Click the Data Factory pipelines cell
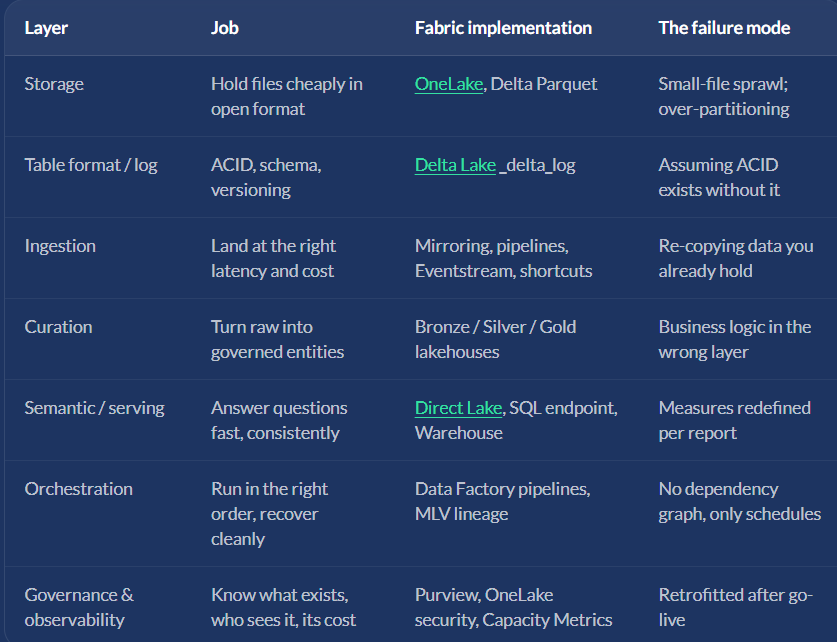Image resolution: width=837 pixels, height=642 pixels. click(x=502, y=501)
